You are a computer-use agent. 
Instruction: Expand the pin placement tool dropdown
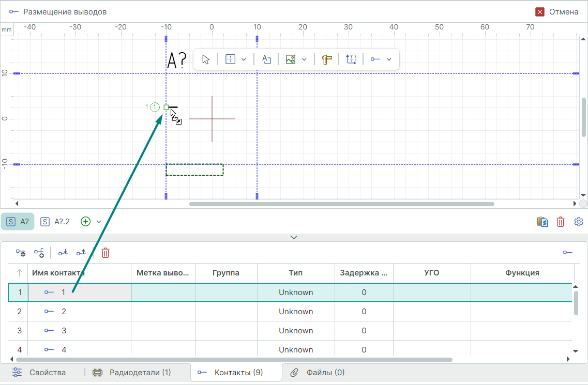pyautogui.click(x=389, y=59)
